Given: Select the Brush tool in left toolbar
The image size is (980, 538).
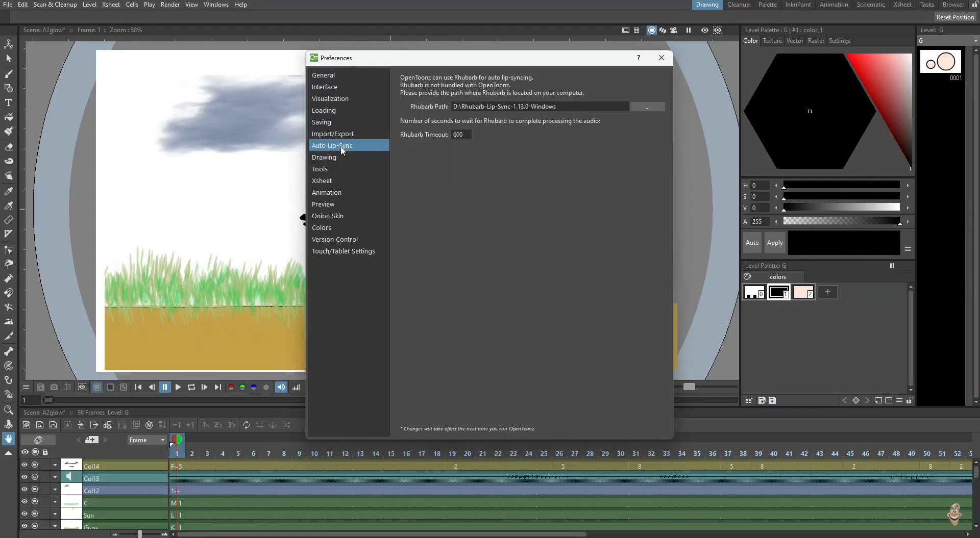Looking at the screenshot, I should [9, 74].
